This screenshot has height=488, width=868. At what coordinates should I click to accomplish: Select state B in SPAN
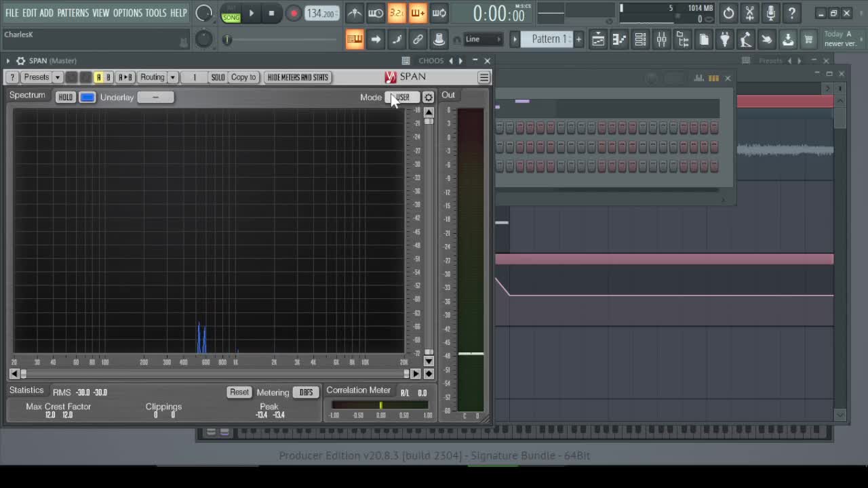[108, 77]
